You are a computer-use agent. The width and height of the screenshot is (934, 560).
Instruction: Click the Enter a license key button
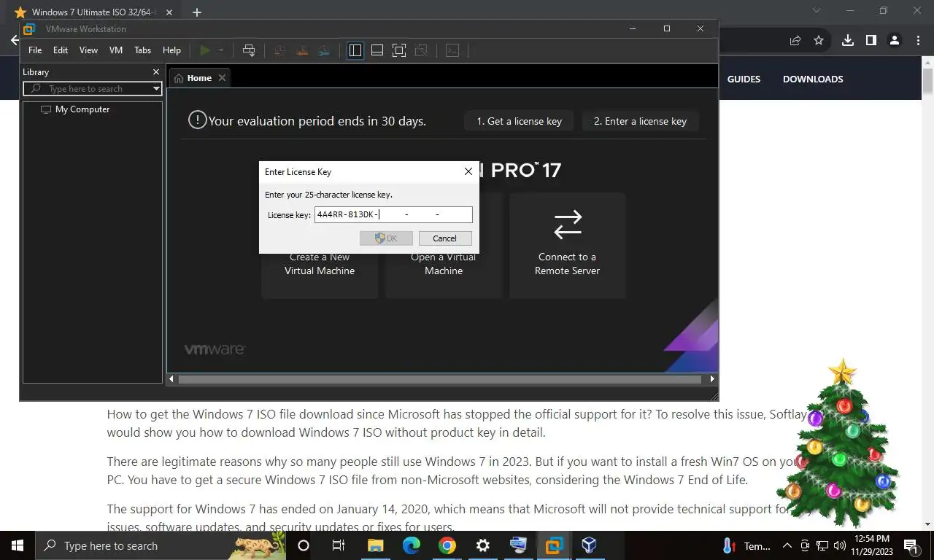[640, 121]
